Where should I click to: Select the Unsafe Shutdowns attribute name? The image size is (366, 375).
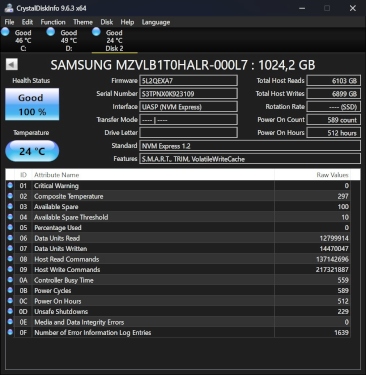pos(61,312)
